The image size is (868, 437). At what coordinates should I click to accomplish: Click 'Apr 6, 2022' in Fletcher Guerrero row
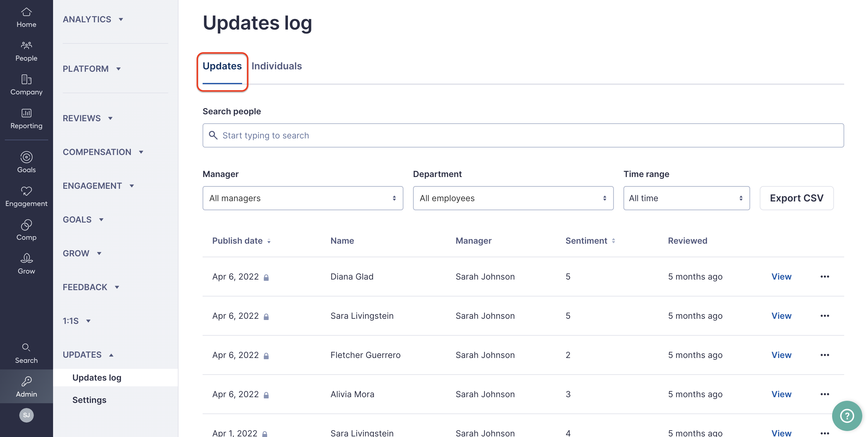tap(235, 355)
